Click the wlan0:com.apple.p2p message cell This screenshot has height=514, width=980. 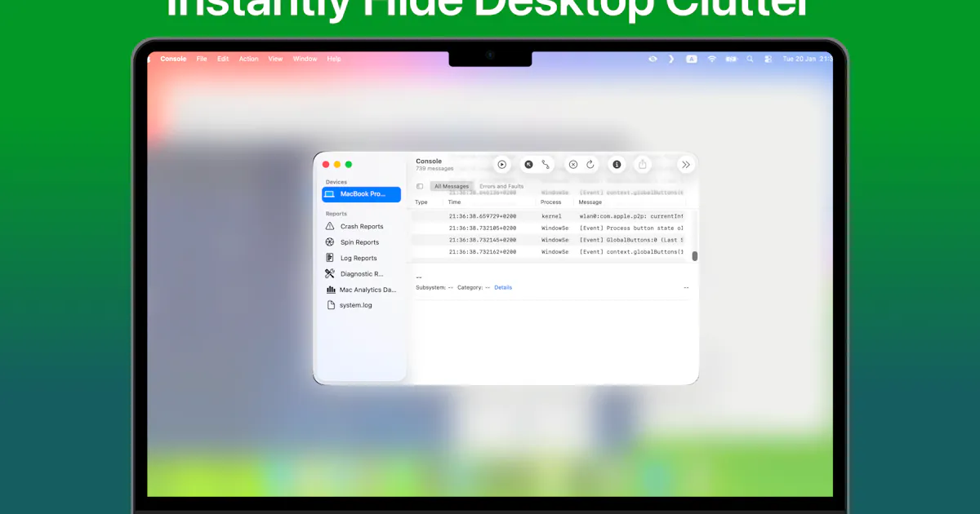click(x=631, y=216)
